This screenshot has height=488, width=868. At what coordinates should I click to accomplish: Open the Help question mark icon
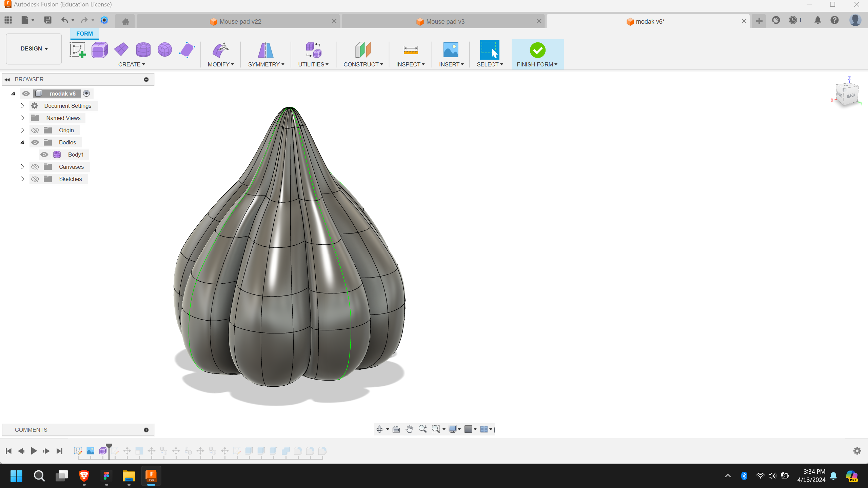click(835, 20)
